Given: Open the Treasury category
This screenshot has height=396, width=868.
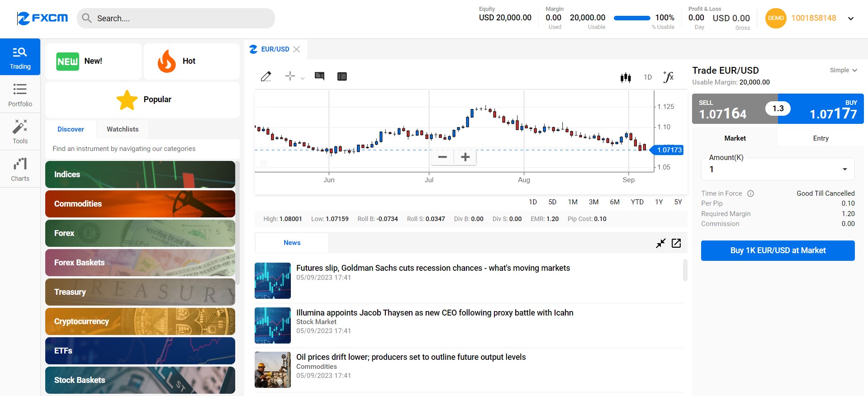Looking at the screenshot, I should pos(140,292).
